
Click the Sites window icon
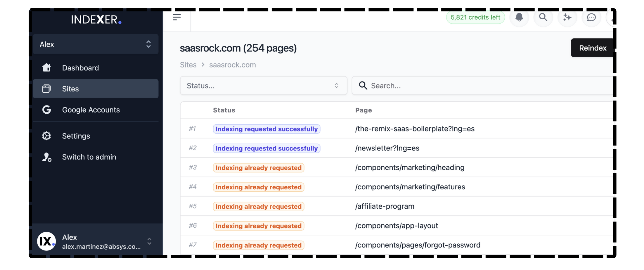coord(46,89)
